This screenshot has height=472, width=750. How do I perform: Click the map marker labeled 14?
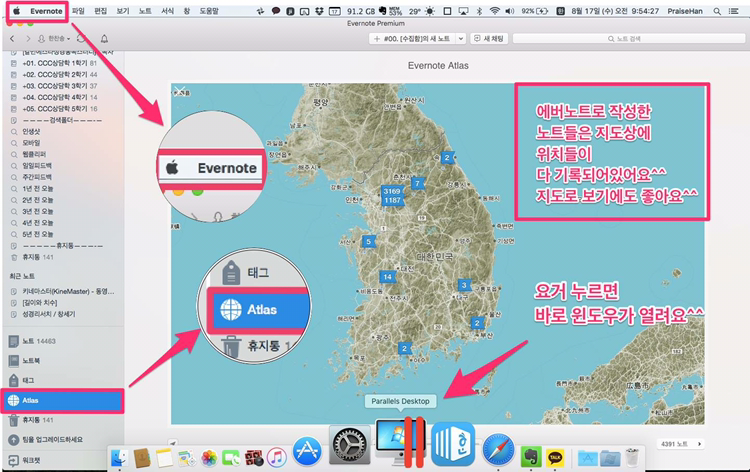click(387, 277)
